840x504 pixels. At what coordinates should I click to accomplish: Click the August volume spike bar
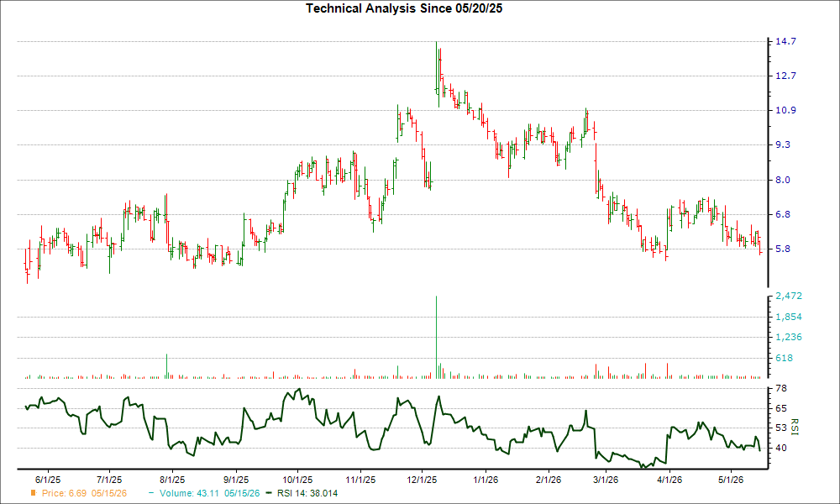tap(166, 366)
